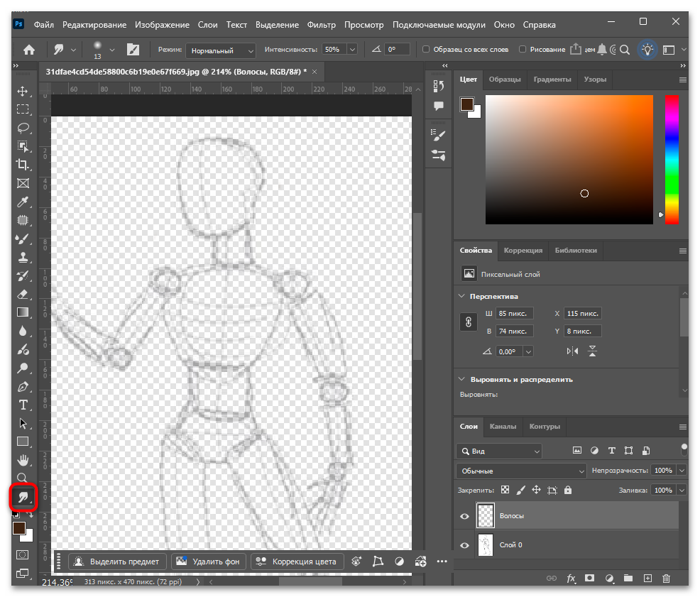The height and width of the screenshot is (597, 700).
Task: Select the Dodge tool
Action: [x=23, y=368]
